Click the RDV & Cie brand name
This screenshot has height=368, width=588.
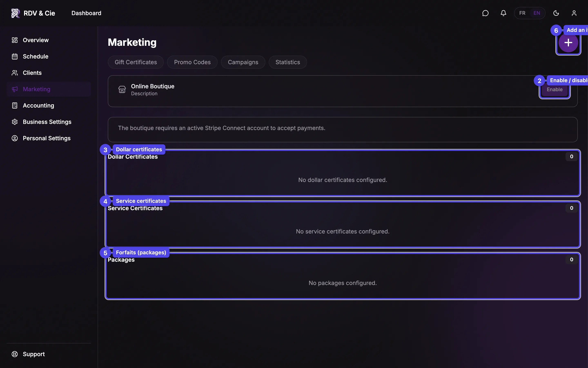click(39, 13)
